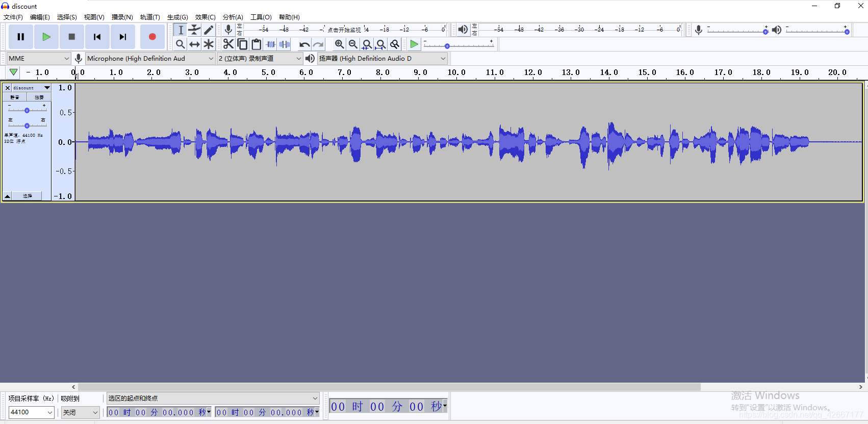Image resolution: width=868 pixels, height=424 pixels.
Task: Open the Microphone recording device dropdown
Action: tap(150, 59)
